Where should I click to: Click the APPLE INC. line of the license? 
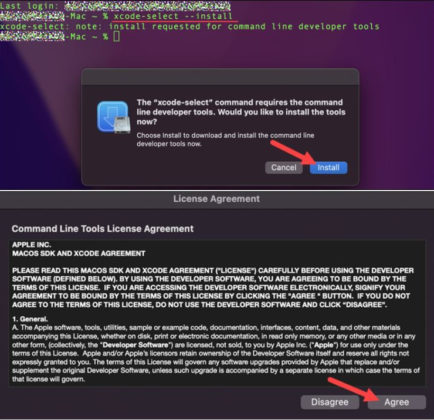click(x=31, y=245)
